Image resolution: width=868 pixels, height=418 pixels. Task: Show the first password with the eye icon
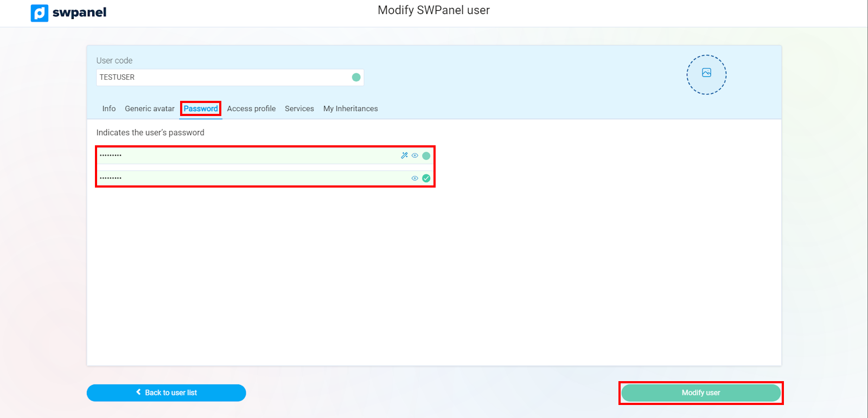(415, 156)
